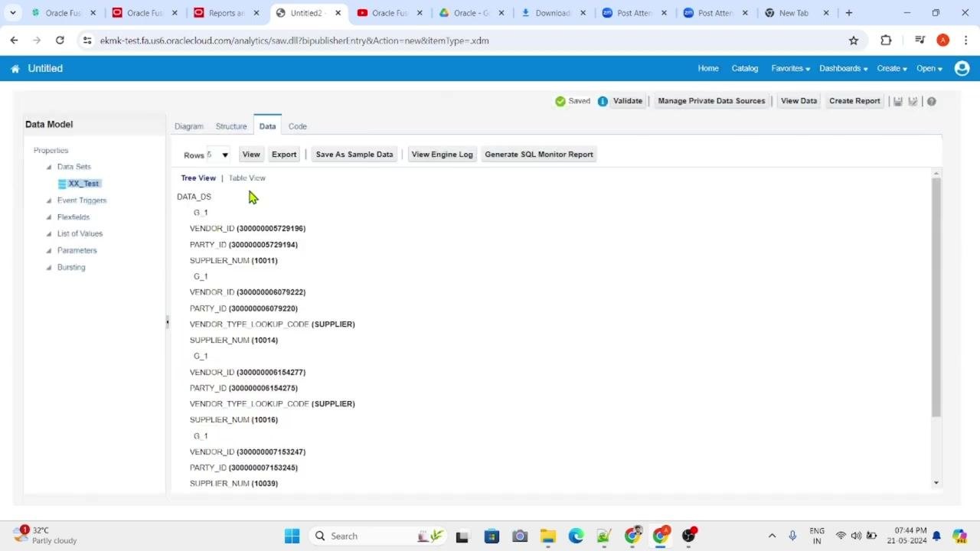
Task: Collapse the Data Sets tree node
Action: tap(49, 167)
